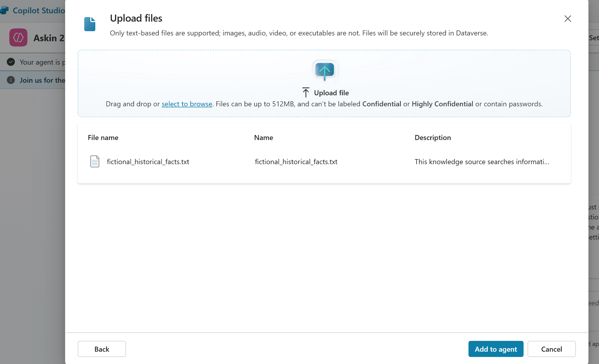This screenshot has width=599, height=364.
Task: Click the text file icon for fictional_historical_facts.txt
Action: (95, 161)
